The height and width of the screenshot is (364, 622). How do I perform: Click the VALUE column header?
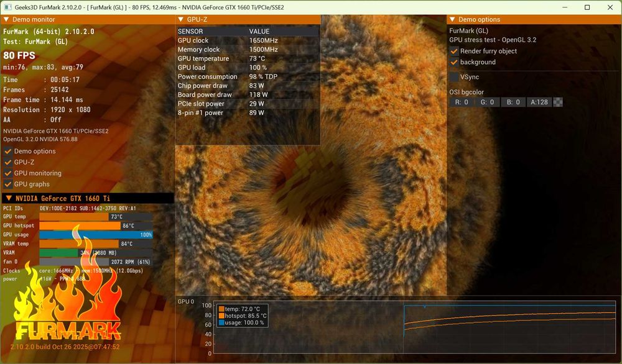tap(259, 31)
